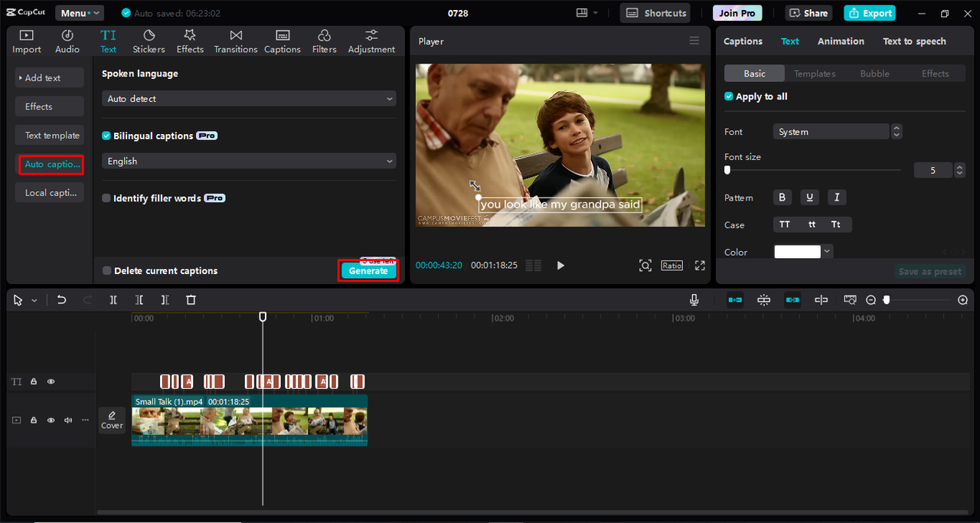The image size is (980, 523).
Task: Click the white text color swatch
Action: (x=797, y=252)
